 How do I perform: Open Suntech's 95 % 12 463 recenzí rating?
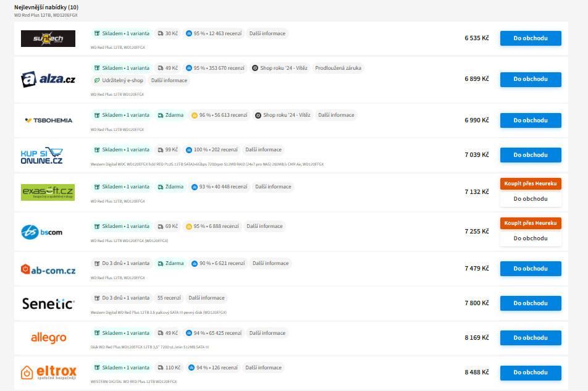(x=214, y=33)
